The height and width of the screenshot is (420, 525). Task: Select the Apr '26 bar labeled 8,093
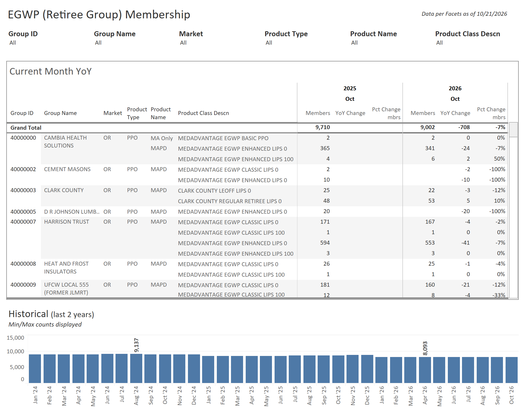pyautogui.click(x=425, y=370)
